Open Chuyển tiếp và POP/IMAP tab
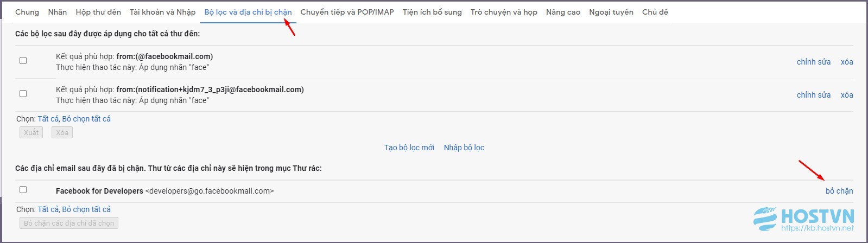Image resolution: width=868 pixels, height=243 pixels. pyautogui.click(x=347, y=12)
